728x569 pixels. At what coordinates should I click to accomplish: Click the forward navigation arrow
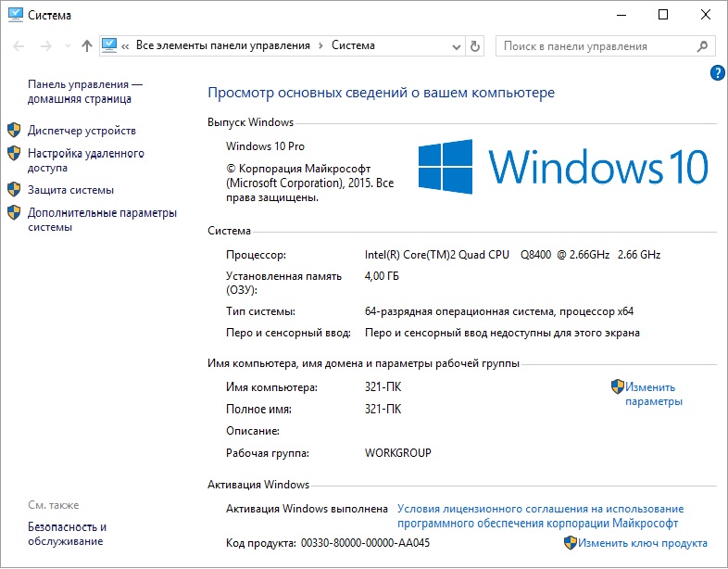click(46, 46)
